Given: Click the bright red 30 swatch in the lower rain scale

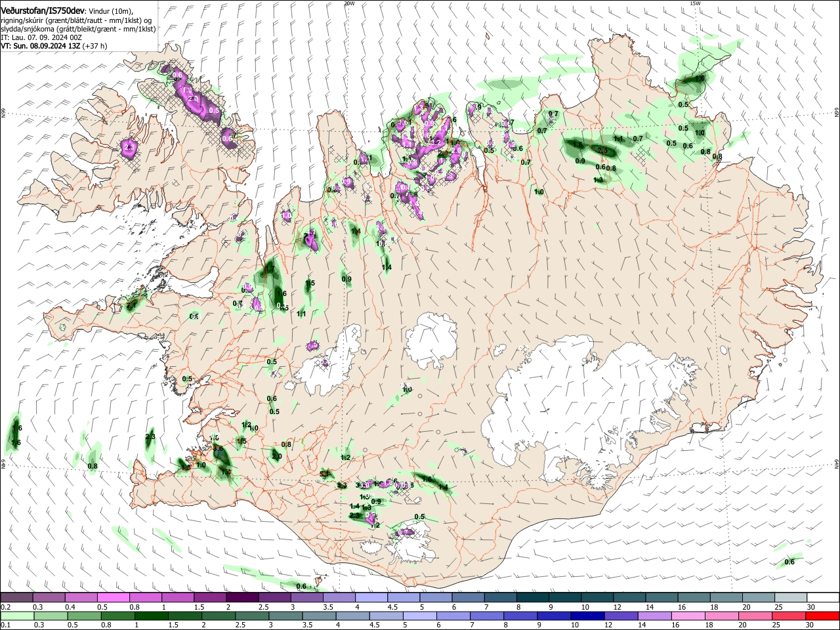Looking at the screenshot, I should tap(823, 616).
